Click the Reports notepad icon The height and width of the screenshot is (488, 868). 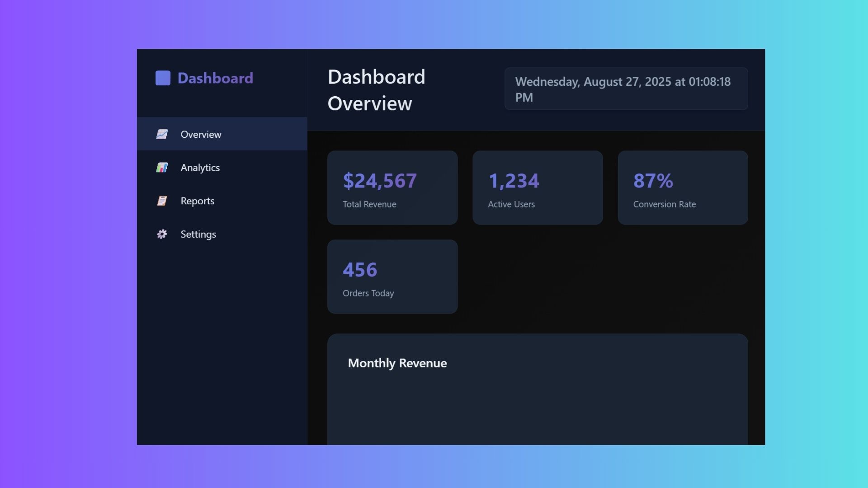(162, 201)
